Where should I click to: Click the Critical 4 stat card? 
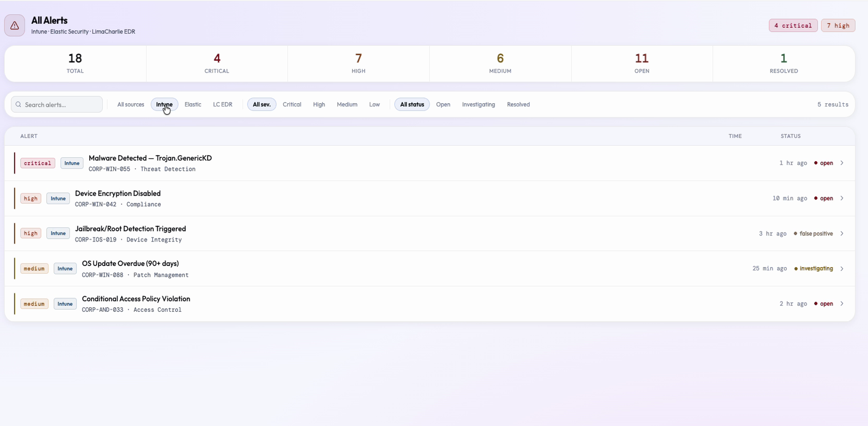[x=217, y=64]
